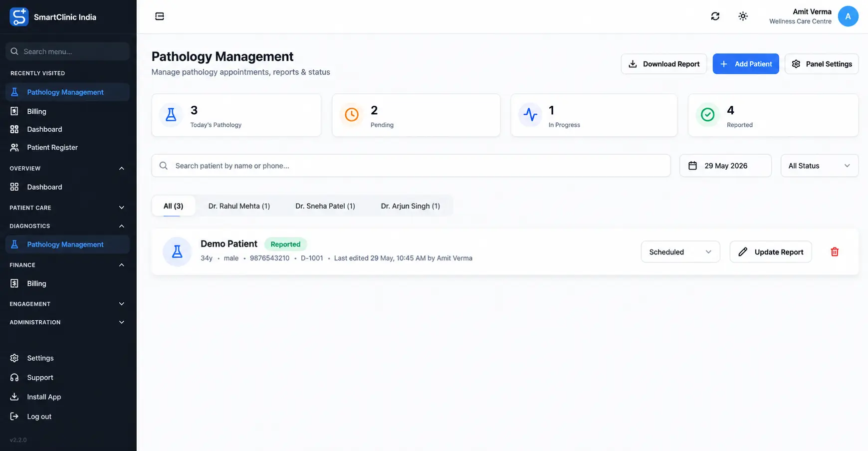Click the Pending clock icon
The width and height of the screenshot is (868, 451).
point(352,115)
